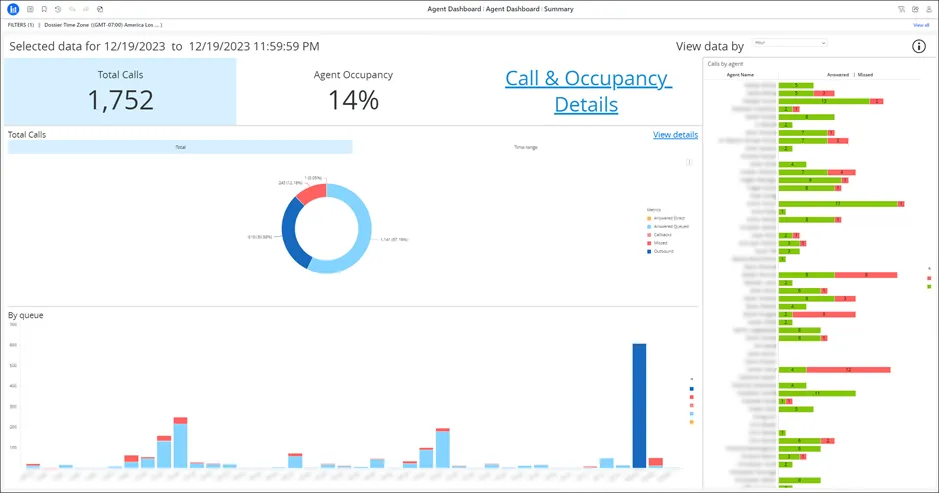
Task: Click the re-prompt icon in the toolbar
Action: tap(100, 10)
